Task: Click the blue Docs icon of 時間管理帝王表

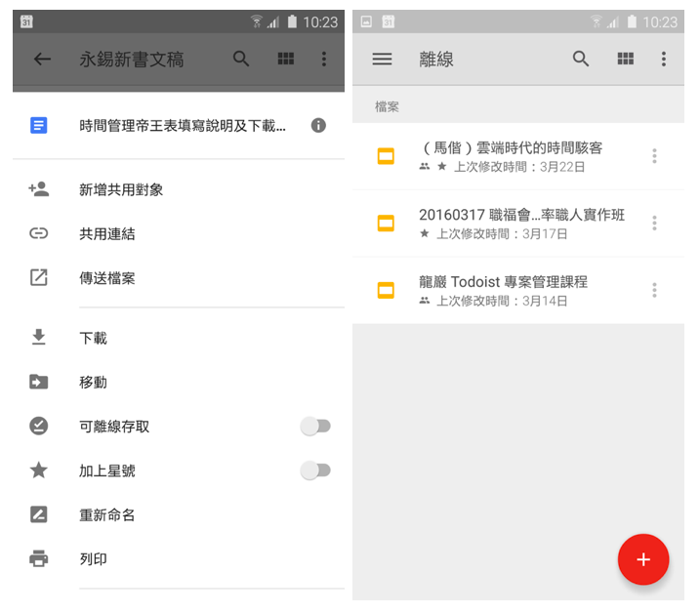Action: (39, 125)
